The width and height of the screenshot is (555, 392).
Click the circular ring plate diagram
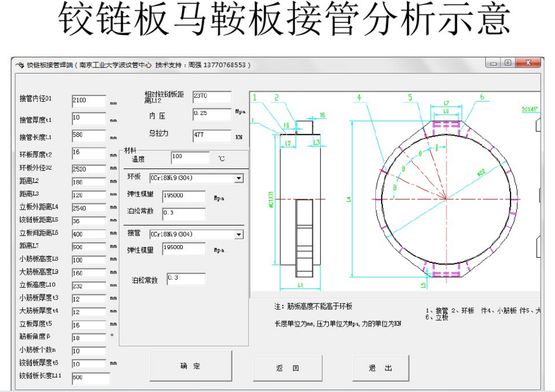[x=445, y=198]
